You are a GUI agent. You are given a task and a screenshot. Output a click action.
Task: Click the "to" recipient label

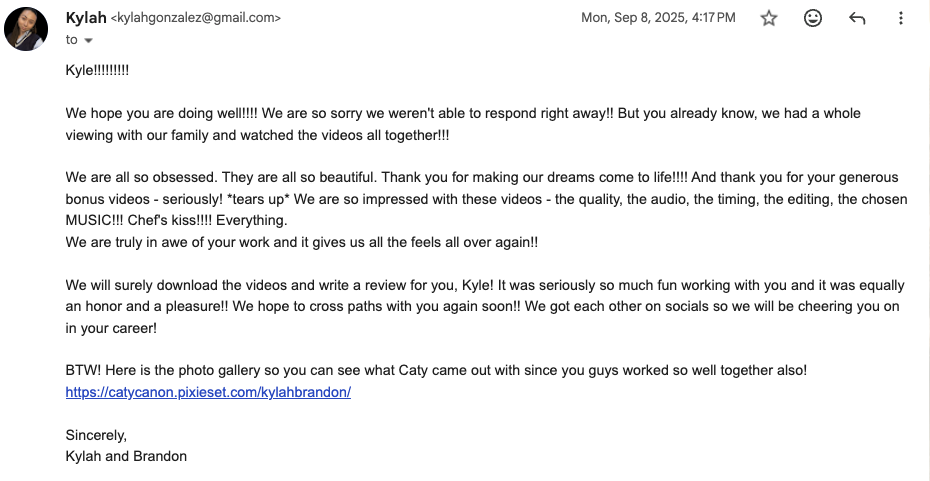coord(72,40)
